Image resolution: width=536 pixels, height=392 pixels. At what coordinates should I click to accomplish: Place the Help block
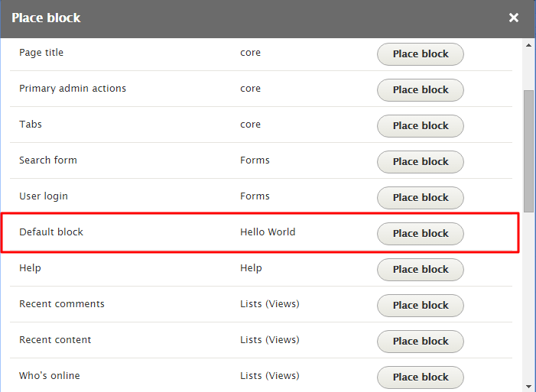pyautogui.click(x=421, y=270)
